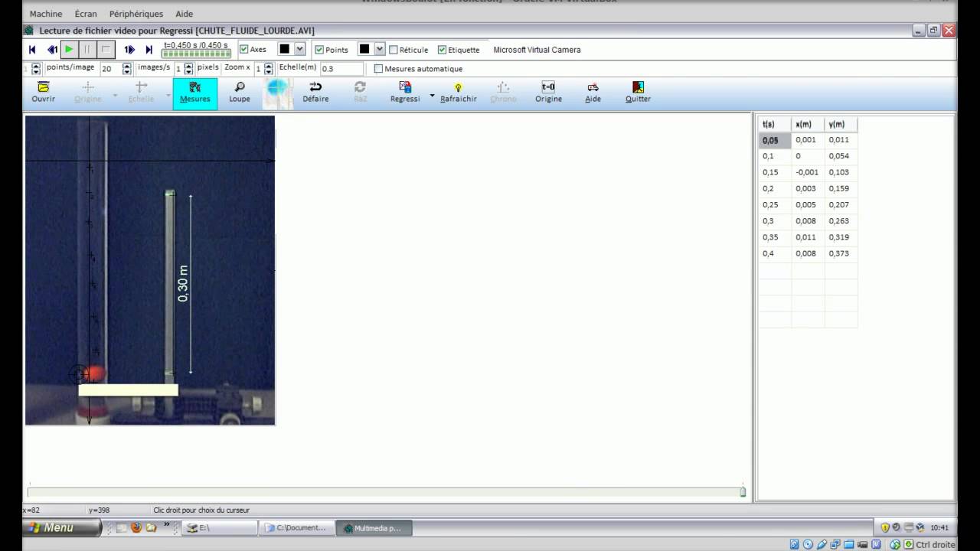
Task: Click the y(m) column header
Action: (x=841, y=124)
